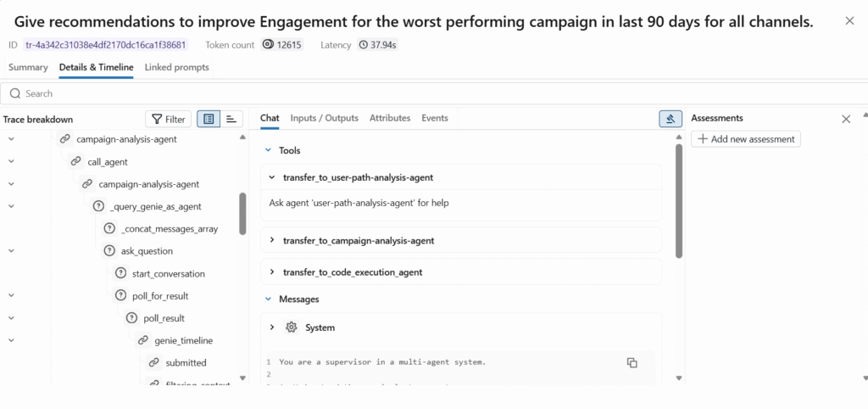
Task: Select the ask_question span
Action: (x=147, y=251)
